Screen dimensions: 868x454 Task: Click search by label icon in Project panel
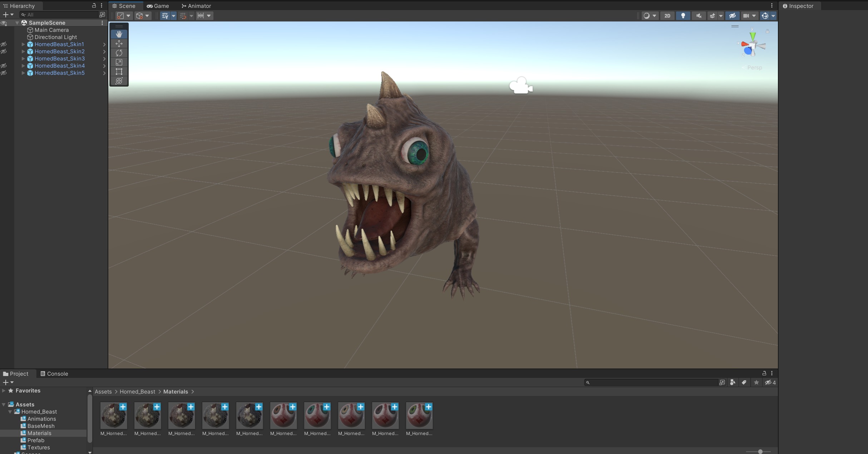point(744,382)
